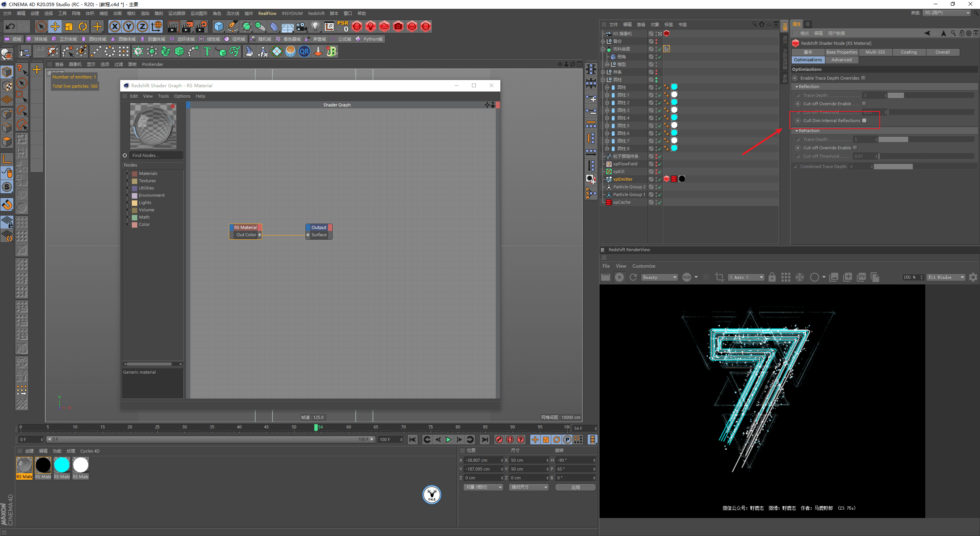This screenshot has height=536, width=980.
Task: Open the Redshift menu in menu bar
Action: (x=316, y=13)
